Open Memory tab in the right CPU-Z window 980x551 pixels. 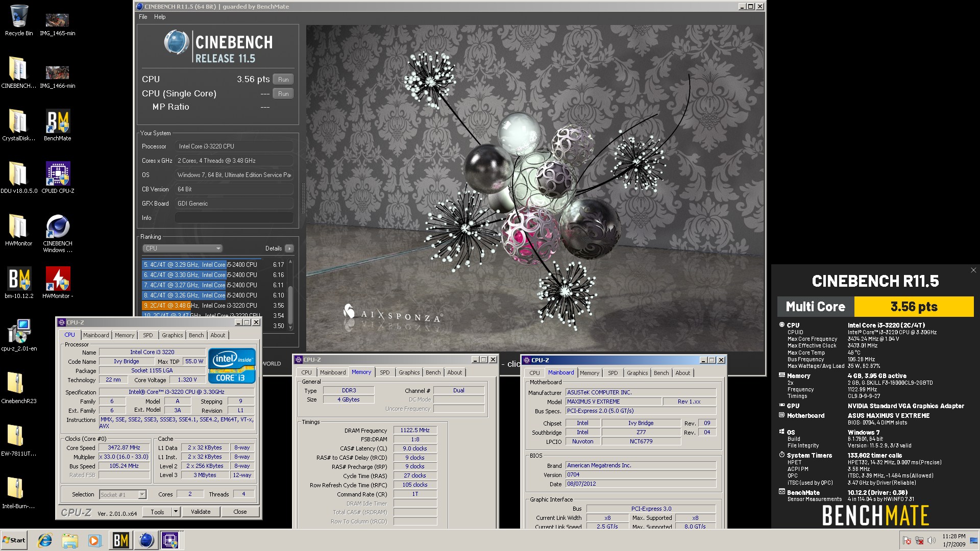point(590,373)
